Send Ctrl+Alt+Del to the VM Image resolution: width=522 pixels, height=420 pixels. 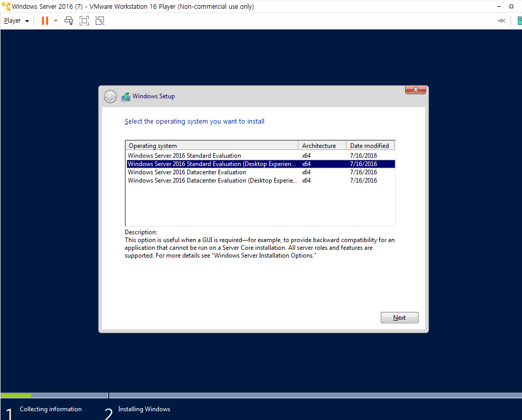tap(69, 21)
